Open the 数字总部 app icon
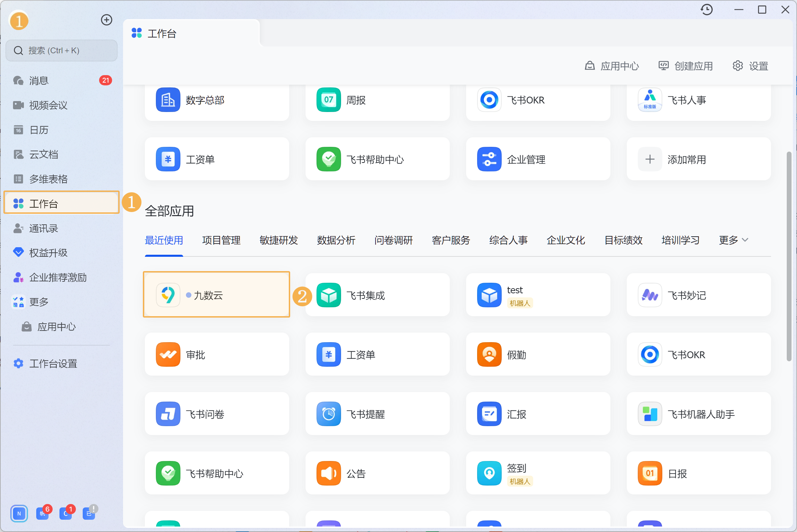Image resolution: width=797 pixels, height=532 pixels. [168, 100]
